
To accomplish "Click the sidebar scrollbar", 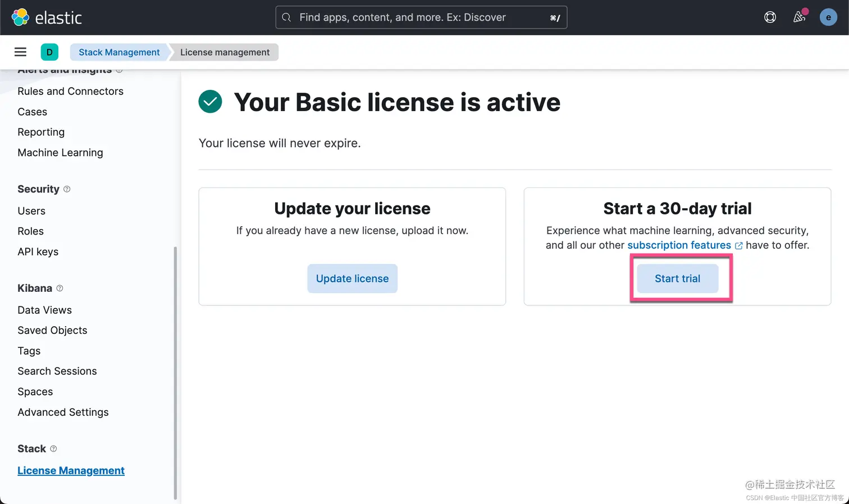I will click(175, 373).
